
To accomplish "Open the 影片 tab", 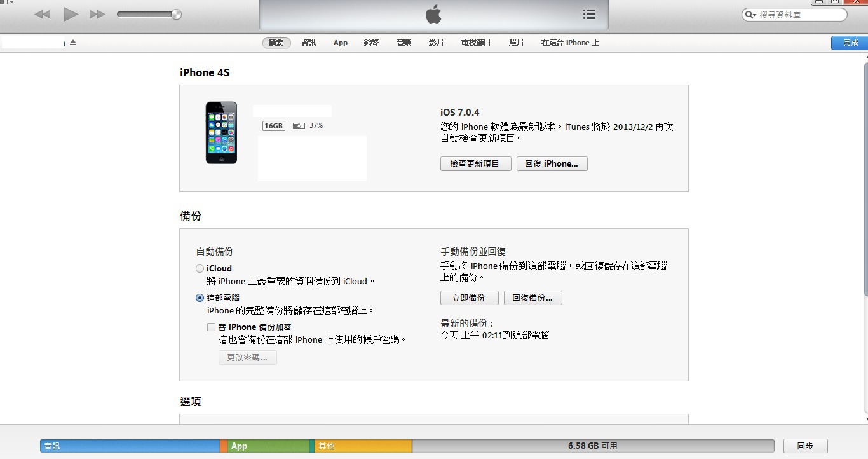I will tap(436, 43).
